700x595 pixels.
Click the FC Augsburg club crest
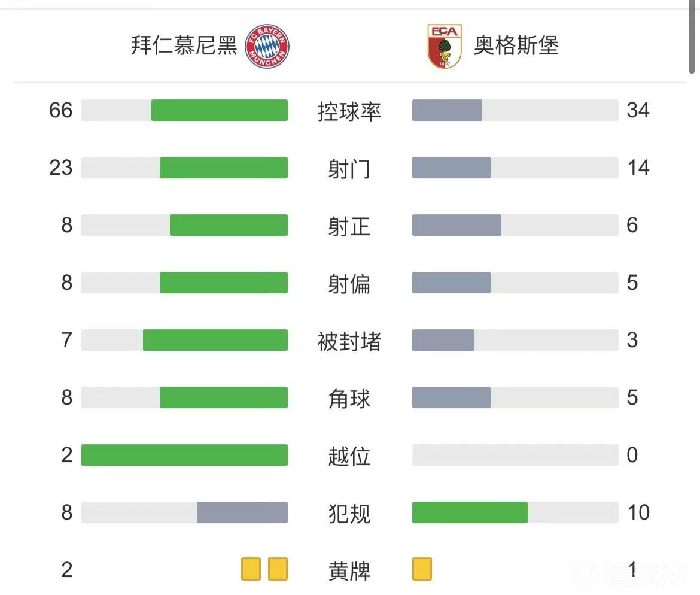pos(444,46)
